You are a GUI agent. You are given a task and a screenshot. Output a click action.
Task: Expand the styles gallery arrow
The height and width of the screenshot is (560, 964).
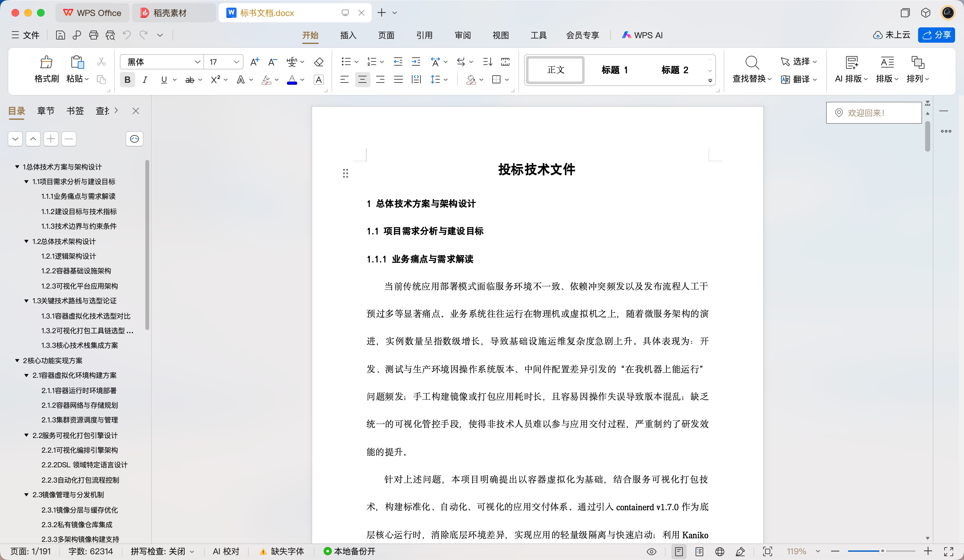click(x=710, y=81)
